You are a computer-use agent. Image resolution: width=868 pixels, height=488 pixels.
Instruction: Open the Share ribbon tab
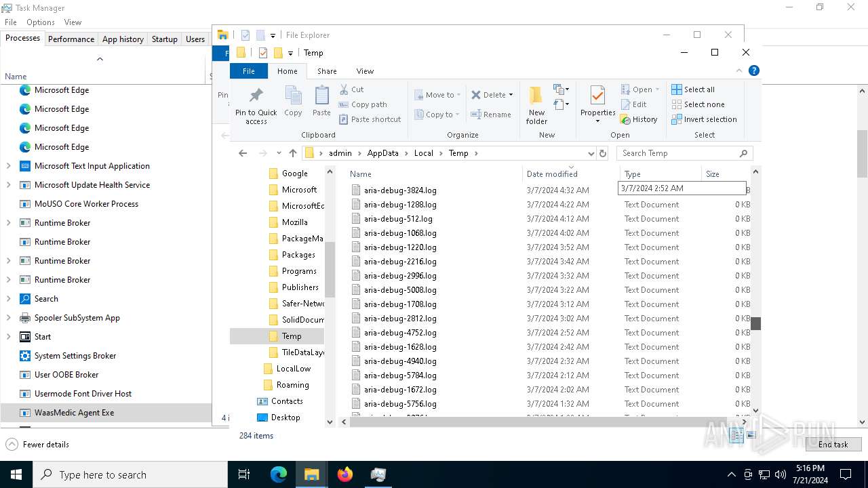click(327, 71)
